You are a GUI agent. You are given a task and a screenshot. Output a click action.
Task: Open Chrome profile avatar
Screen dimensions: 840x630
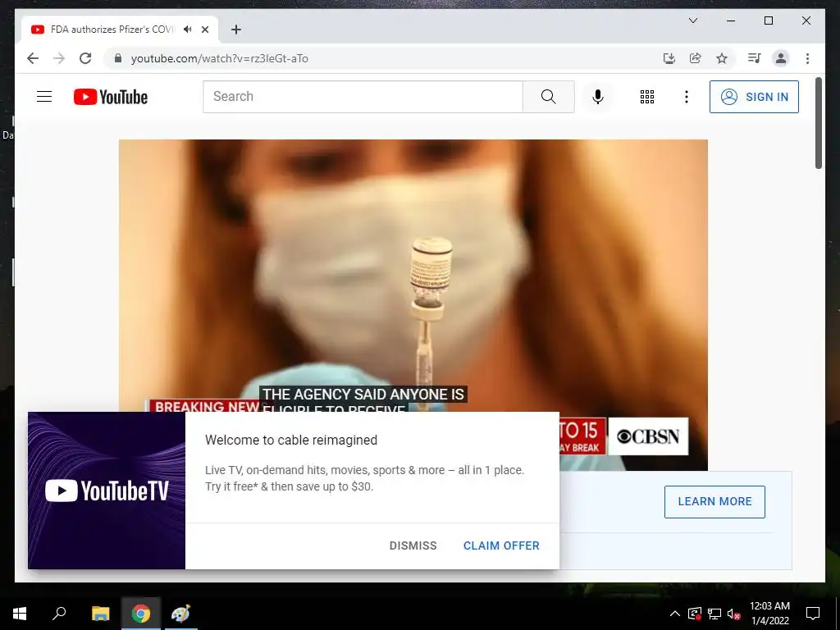781,58
